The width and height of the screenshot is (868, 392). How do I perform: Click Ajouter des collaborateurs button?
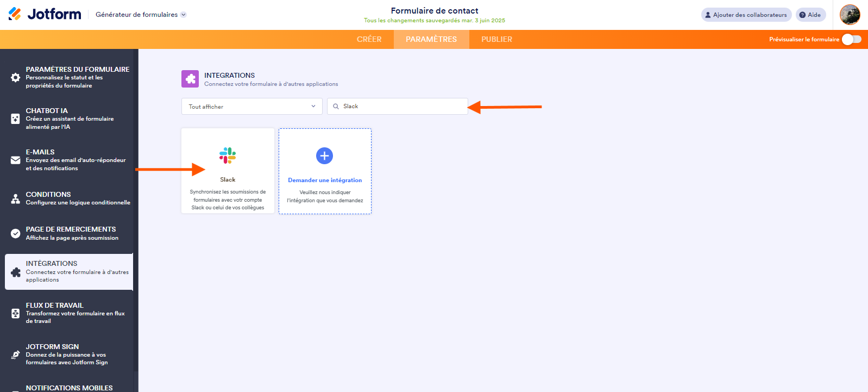[746, 15]
